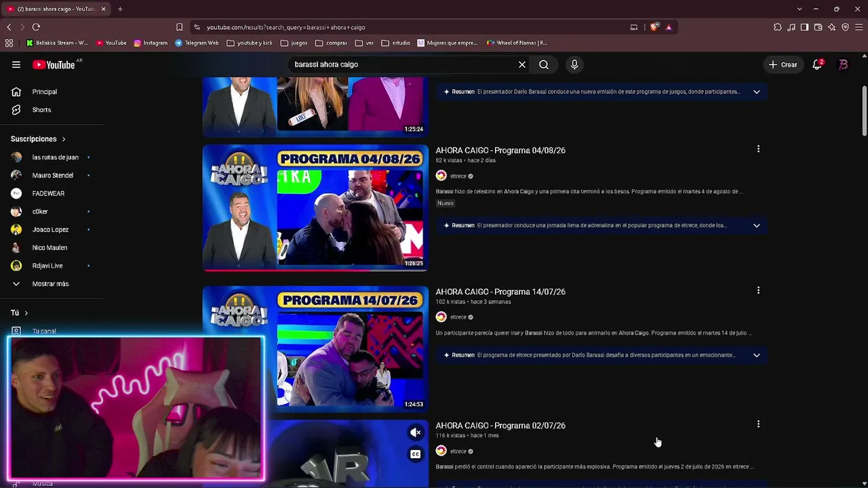Close the barassi ahora caigo tab

[x=104, y=9]
